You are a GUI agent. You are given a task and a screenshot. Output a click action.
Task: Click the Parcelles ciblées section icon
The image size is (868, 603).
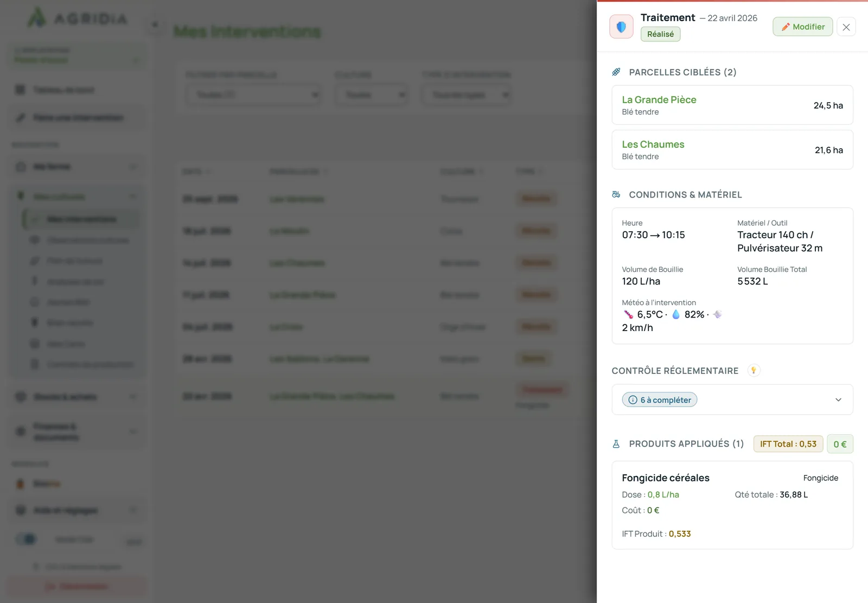616,72
